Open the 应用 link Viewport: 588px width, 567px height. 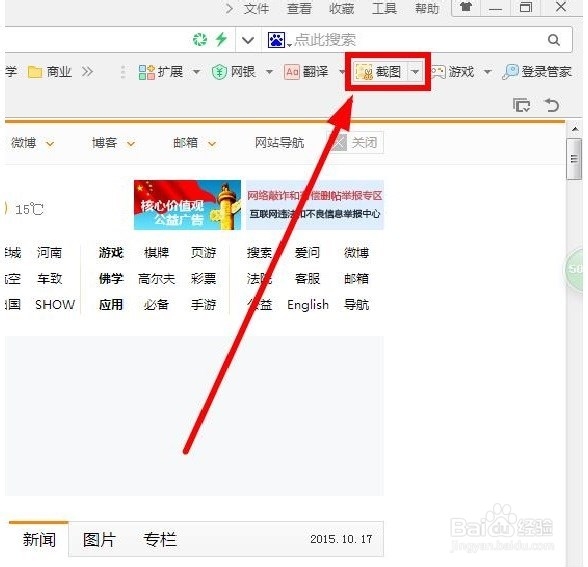point(111,304)
